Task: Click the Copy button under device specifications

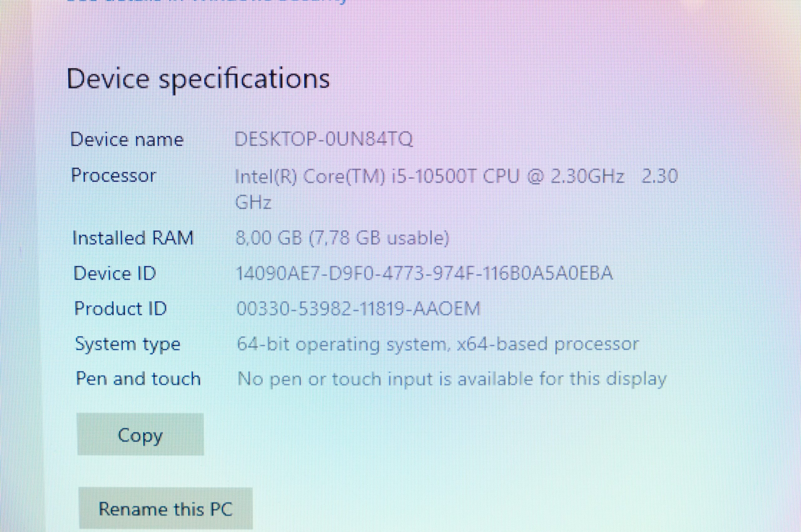Action: (x=140, y=434)
